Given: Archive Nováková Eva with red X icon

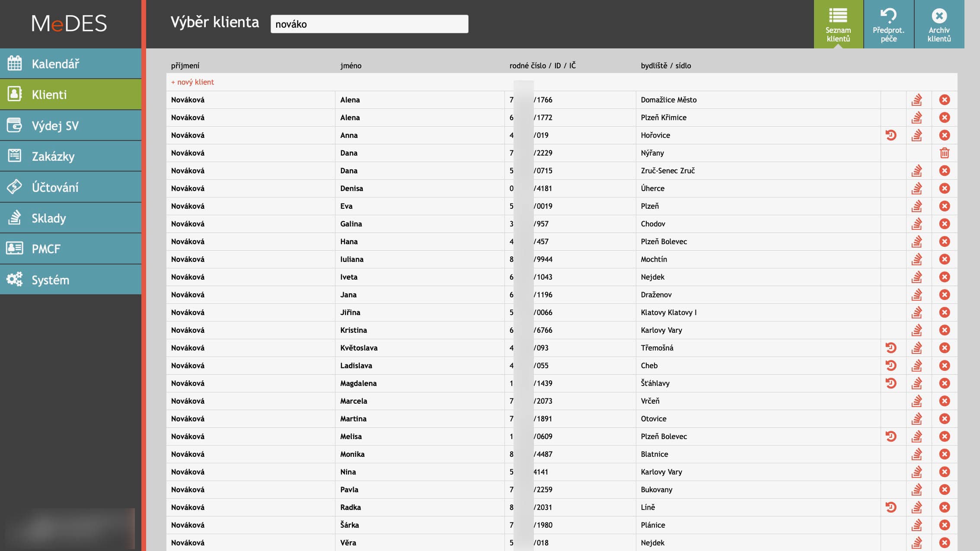Looking at the screenshot, I should 945,206.
